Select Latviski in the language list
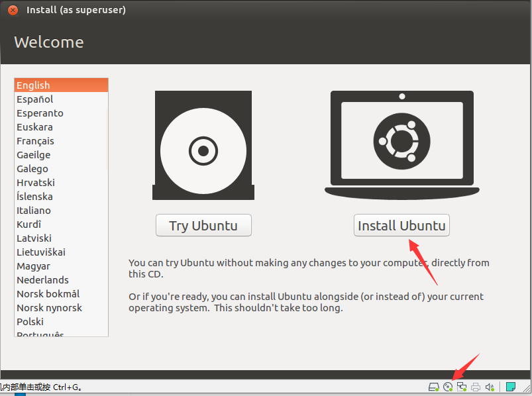The image size is (532, 396). (x=61, y=238)
